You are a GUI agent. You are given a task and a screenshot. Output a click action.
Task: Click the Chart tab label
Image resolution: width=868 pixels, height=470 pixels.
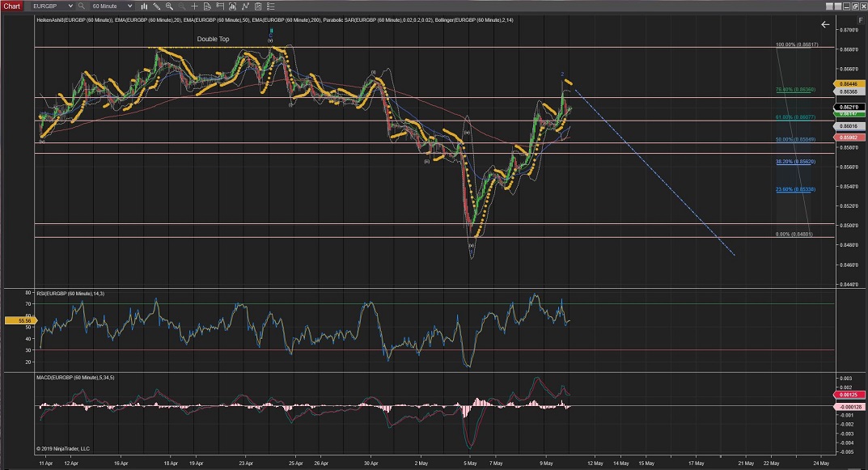[x=13, y=6]
